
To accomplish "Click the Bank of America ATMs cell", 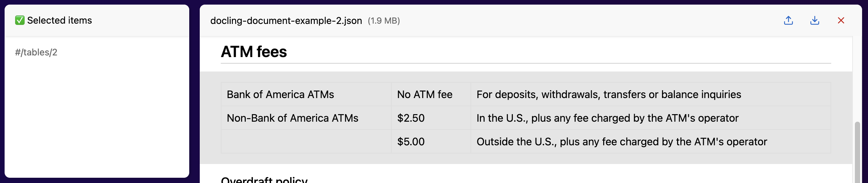I will 306,94.
